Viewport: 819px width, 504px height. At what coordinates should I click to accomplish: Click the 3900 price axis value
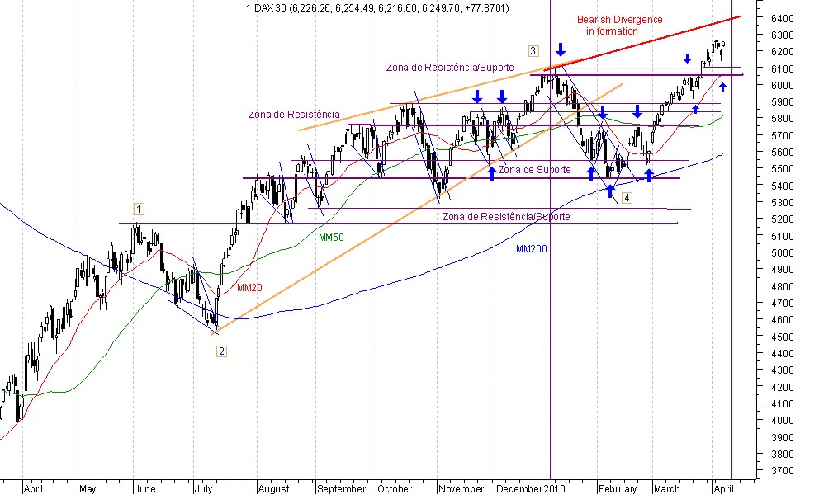tap(783, 437)
